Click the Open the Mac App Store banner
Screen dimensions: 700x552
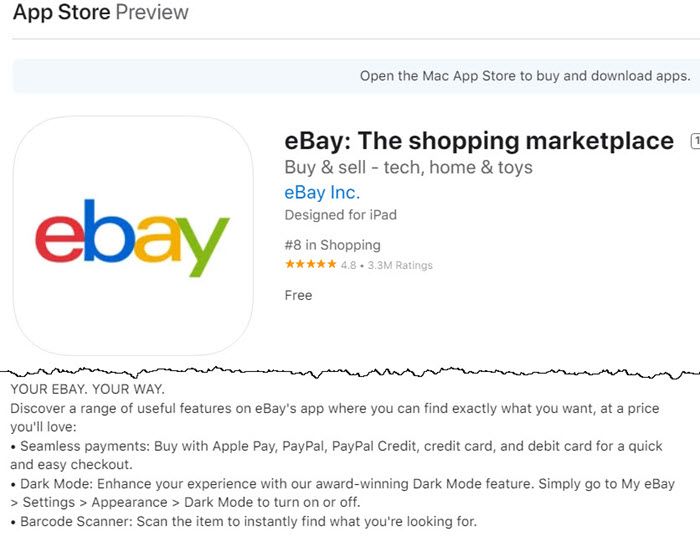(x=356, y=76)
